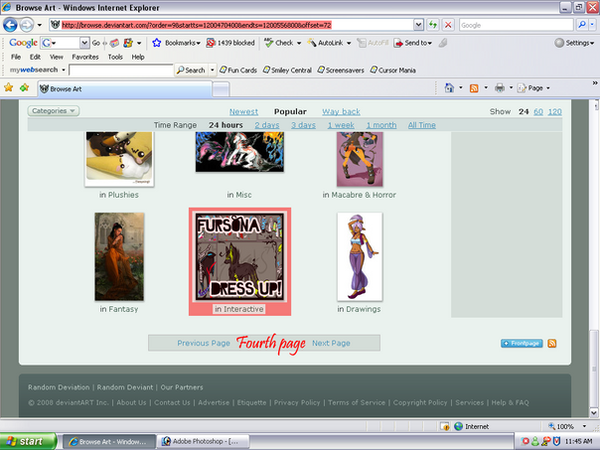Stop loading with the red X icon
600x450 pixels.
pos(448,25)
